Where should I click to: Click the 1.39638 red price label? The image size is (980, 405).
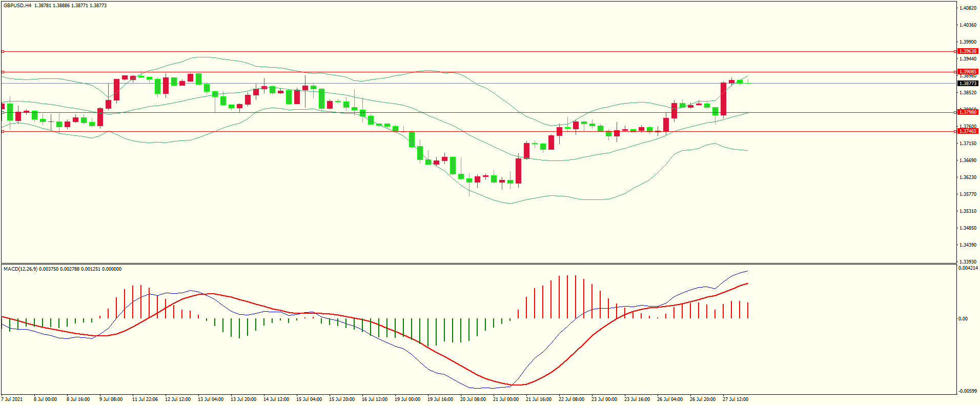pos(968,51)
